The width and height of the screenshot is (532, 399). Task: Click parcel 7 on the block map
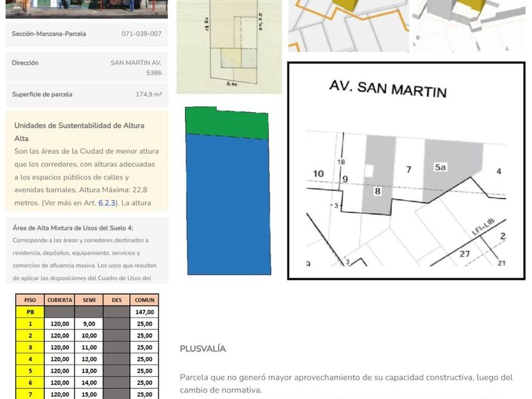[x=409, y=169]
